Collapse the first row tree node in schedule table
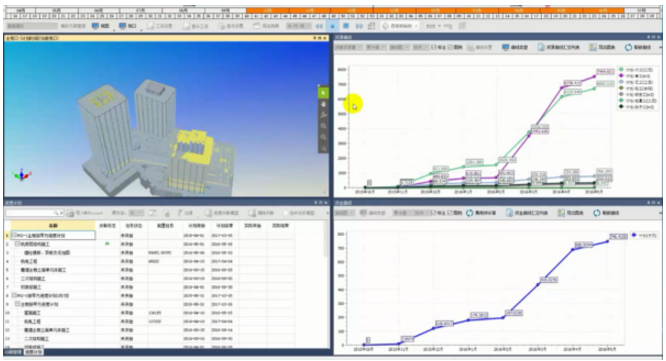This screenshot has height=361, width=666. [14, 235]
